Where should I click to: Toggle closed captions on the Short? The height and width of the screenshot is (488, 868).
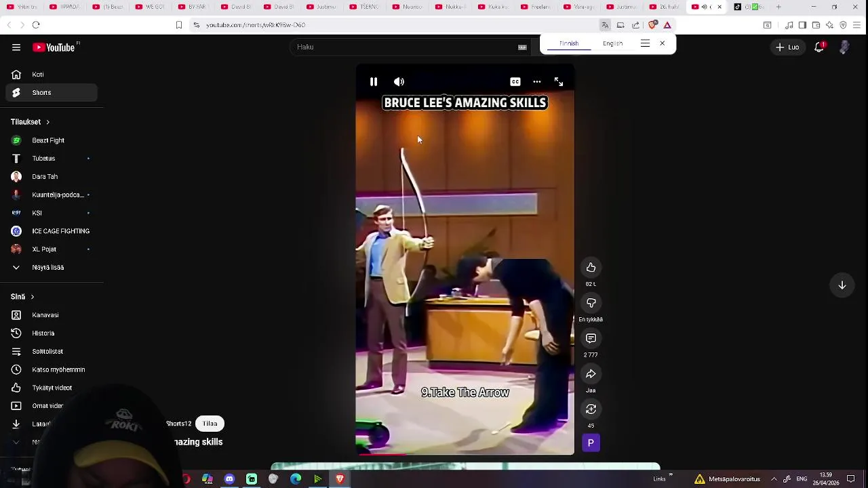(515, 81)
